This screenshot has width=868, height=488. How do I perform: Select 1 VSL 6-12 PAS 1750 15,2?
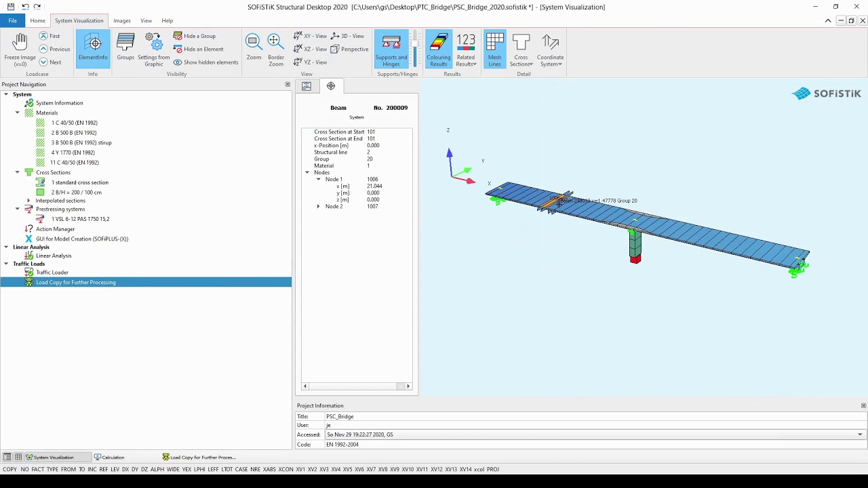[80, 219]
